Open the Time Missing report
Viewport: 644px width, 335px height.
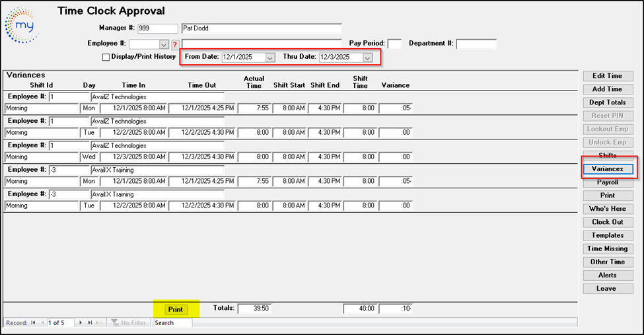608,248
